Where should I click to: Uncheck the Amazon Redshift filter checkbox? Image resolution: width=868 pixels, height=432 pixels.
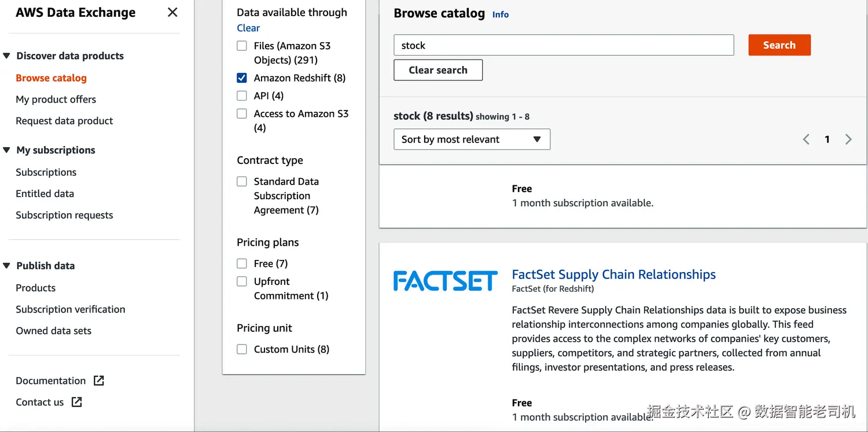coord(242,78)
